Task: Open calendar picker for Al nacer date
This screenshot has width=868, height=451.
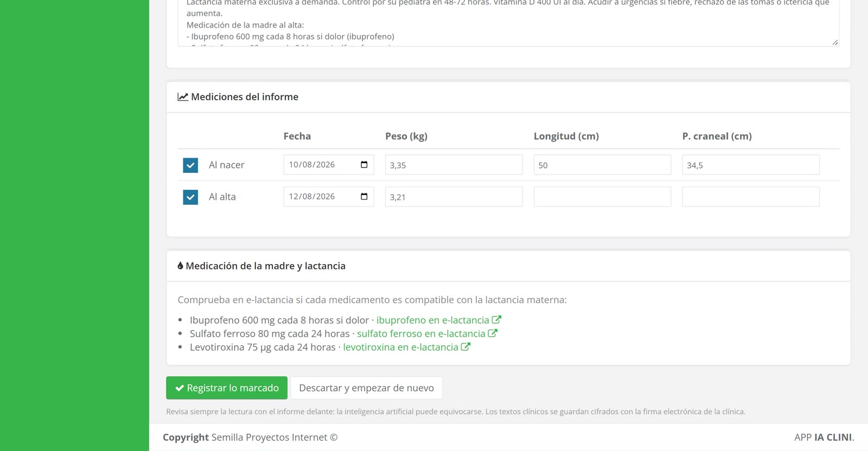Action: (364, 165)
